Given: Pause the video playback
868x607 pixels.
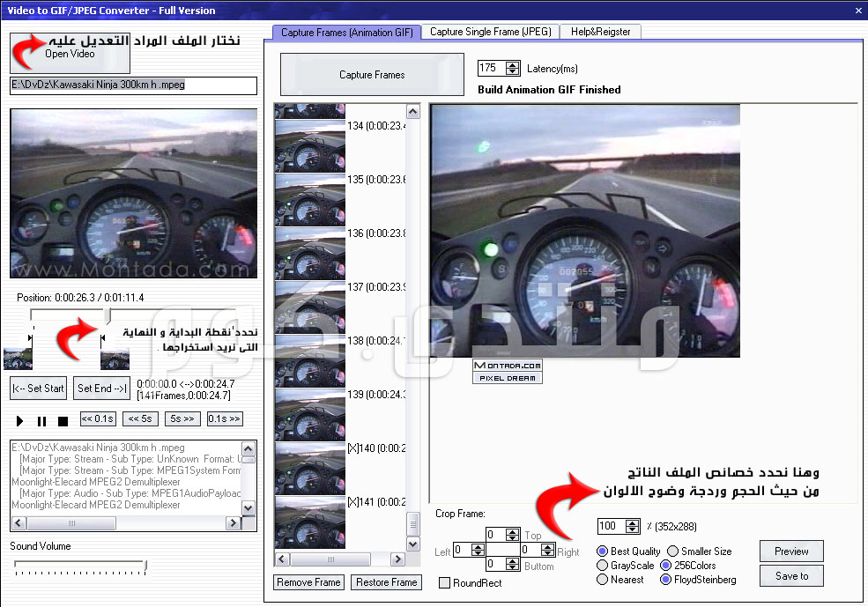Looking at the screenshot, I should point(41,420).
